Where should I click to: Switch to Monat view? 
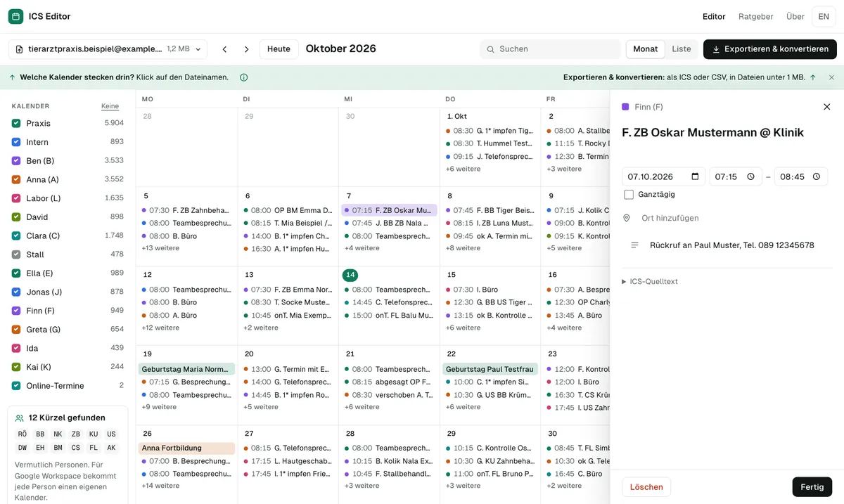[x=646, y=49]
